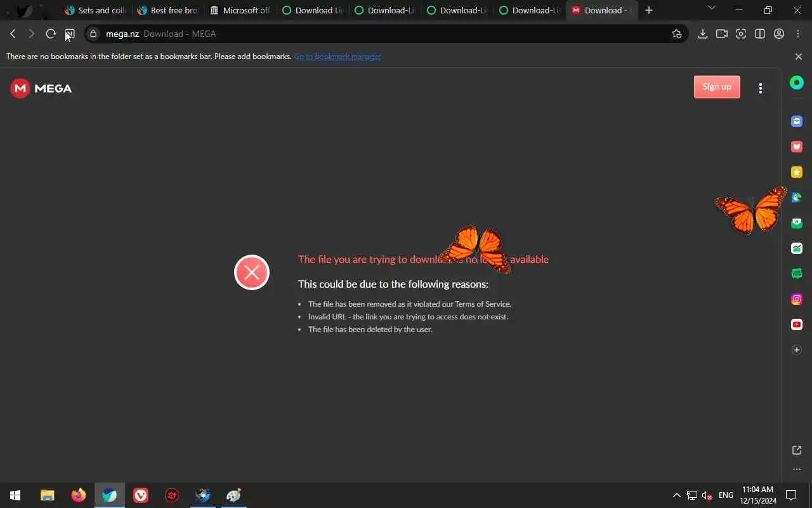Add a sidebar app with plus icon
812x508 pixels.
(x=797, y=350)
